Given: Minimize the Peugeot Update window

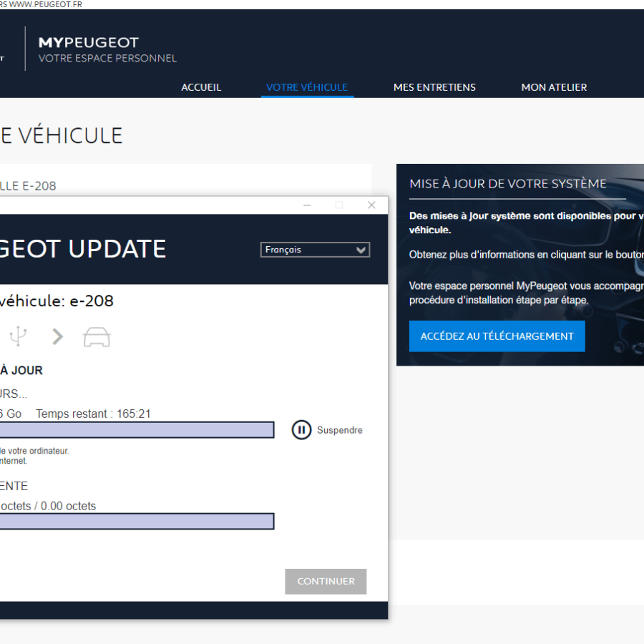Looking at the screenshot, I should tap(307, 205).
